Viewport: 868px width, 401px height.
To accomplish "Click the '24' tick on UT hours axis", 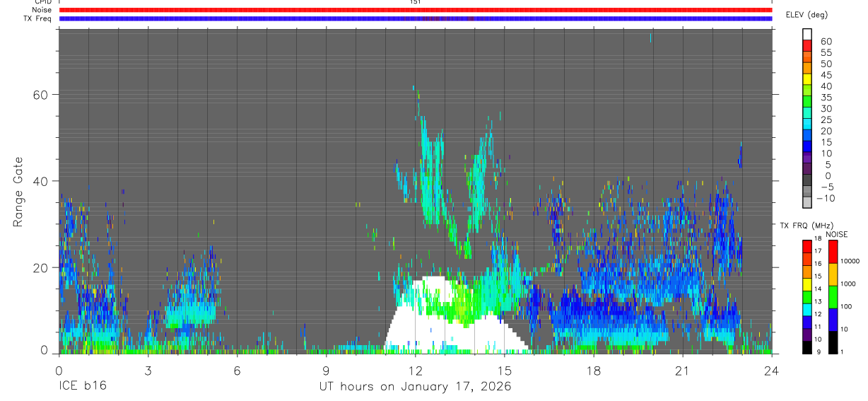I will (x=772, y=371).
